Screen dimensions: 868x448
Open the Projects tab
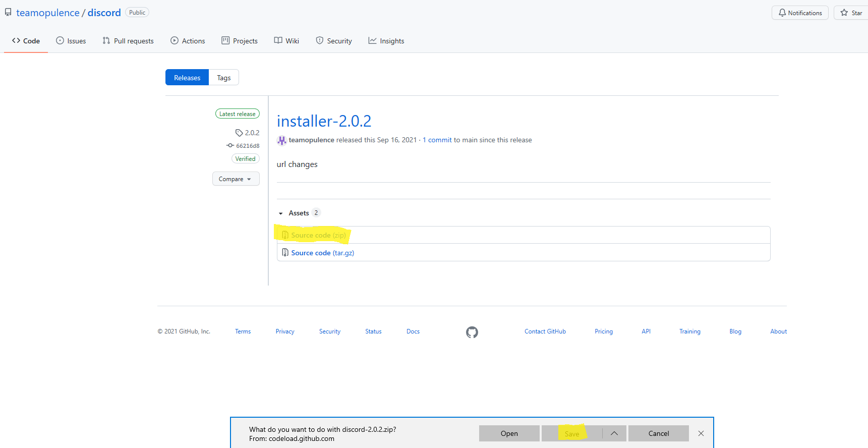click(x=240, y=41)
